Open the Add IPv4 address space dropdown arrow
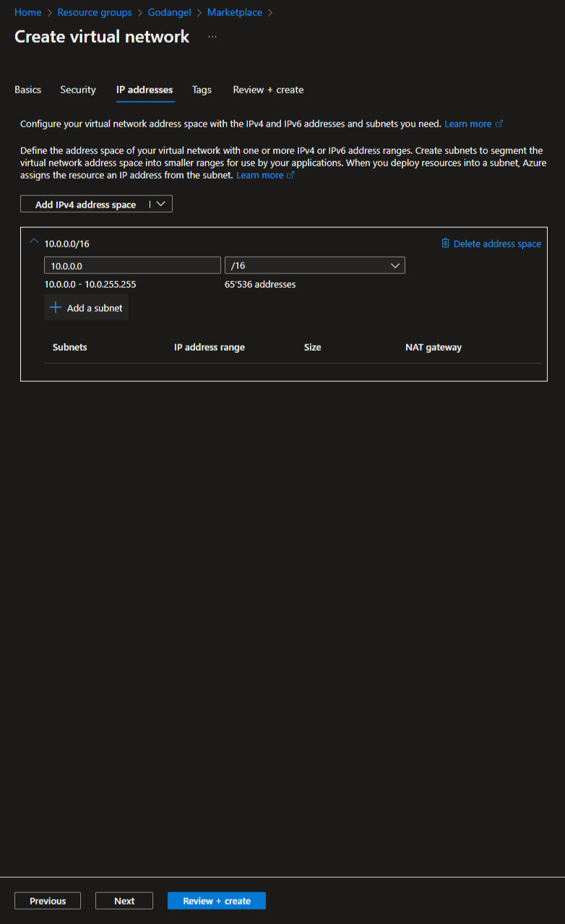This screenshot has width=565, height=924. [160, 204]
